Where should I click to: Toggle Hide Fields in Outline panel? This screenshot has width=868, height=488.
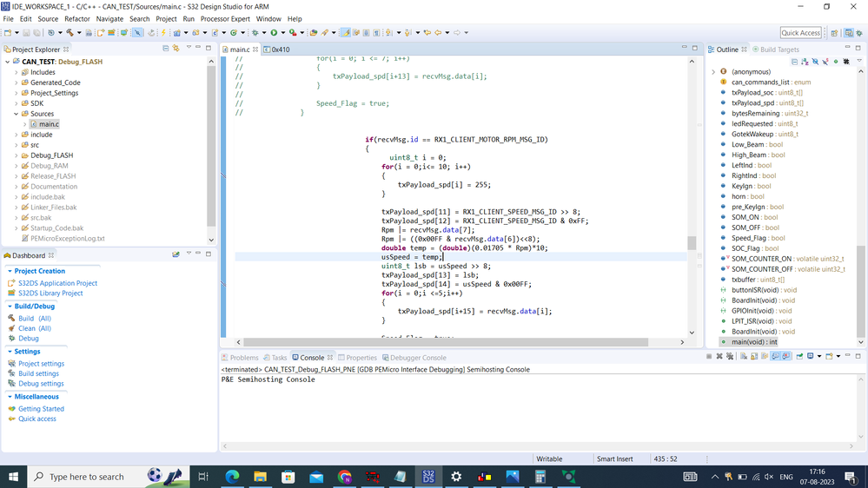point(815,62)
